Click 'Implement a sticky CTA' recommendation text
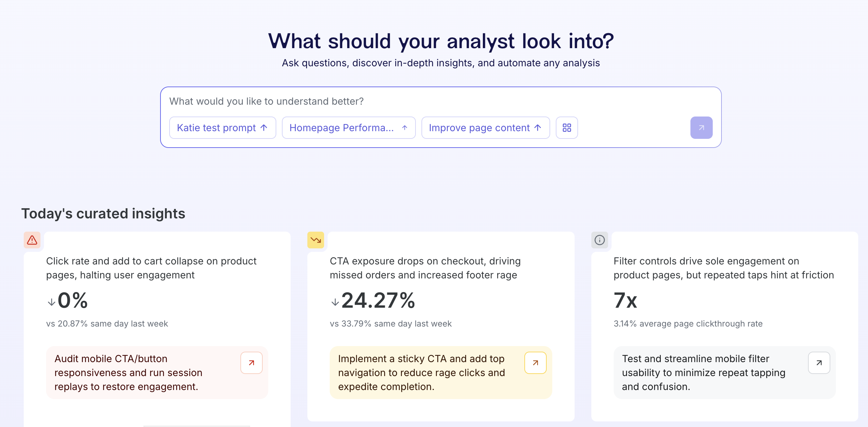The width and height of the screenshot is (868, 427). click(421, 373)
